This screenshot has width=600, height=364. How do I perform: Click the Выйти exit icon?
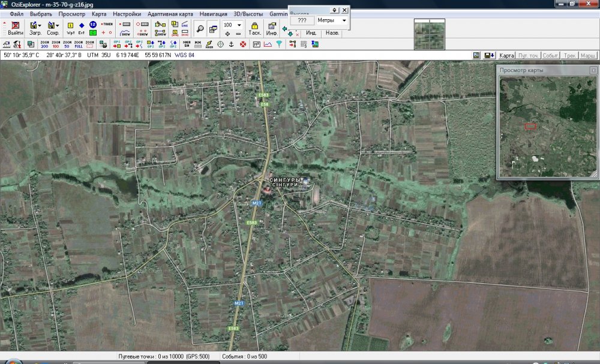pyautogui.click(x=16, y=28)
